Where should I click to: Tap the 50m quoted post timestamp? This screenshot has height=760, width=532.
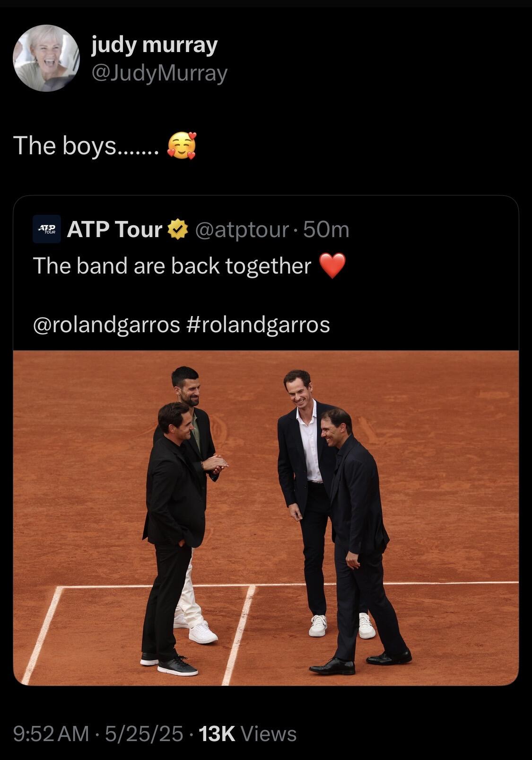pos(326,230)
